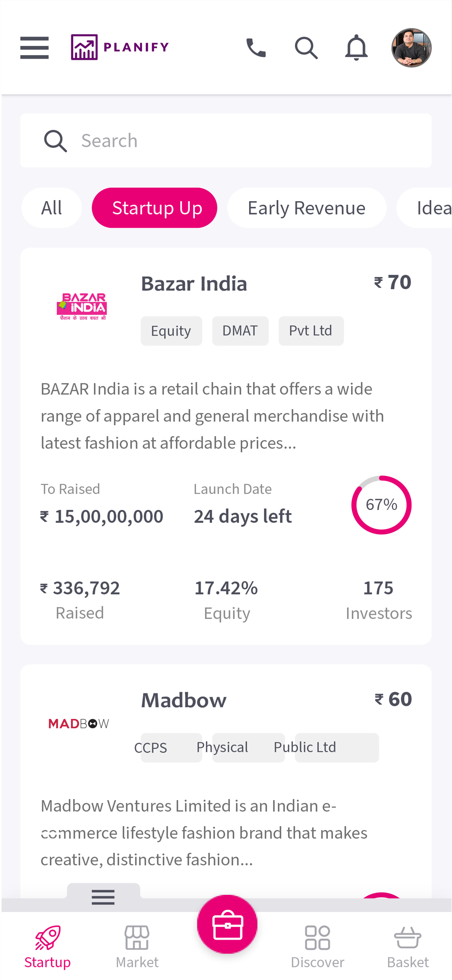Open the Bazar India listing
The width and height of the screenshot is (452, 980).
pos(194,284)
